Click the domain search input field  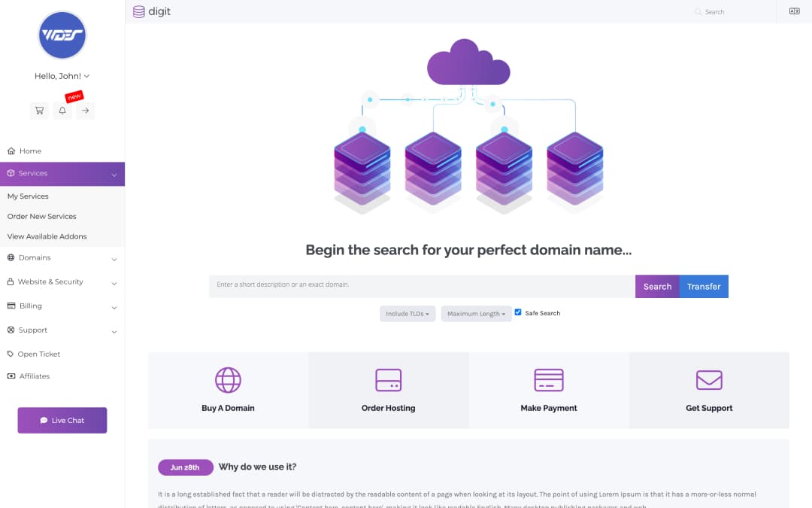pos(422,287)
